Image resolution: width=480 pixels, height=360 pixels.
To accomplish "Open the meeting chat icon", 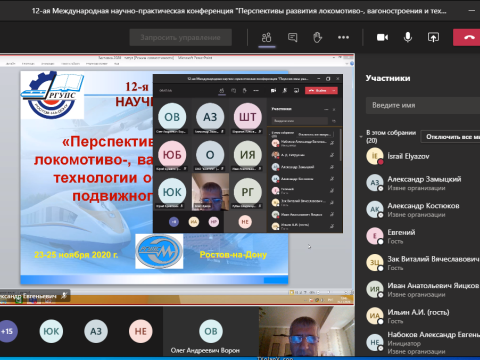I will [292, 37].
